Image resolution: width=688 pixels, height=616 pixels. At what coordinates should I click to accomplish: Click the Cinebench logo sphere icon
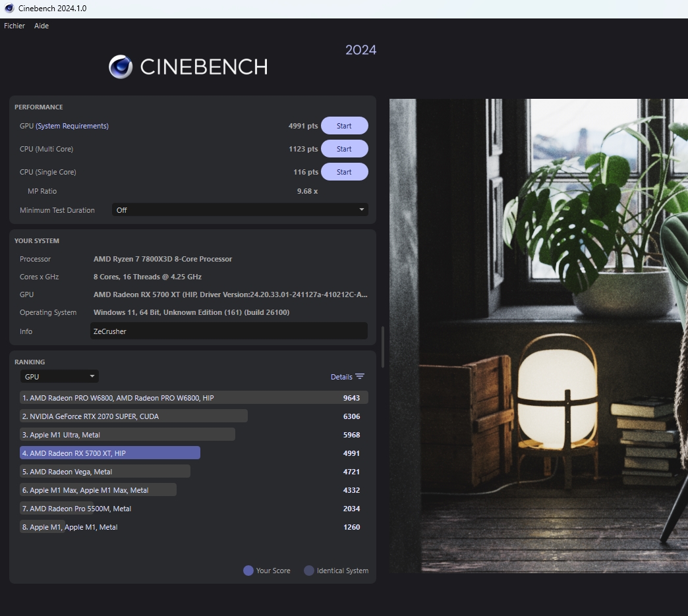point(121,67)
